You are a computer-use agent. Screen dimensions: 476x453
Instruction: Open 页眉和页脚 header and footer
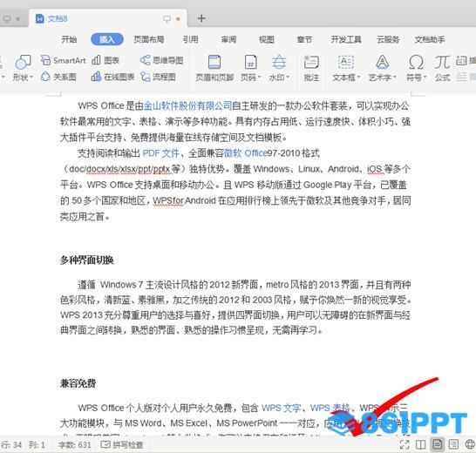[x=214, y=68]
